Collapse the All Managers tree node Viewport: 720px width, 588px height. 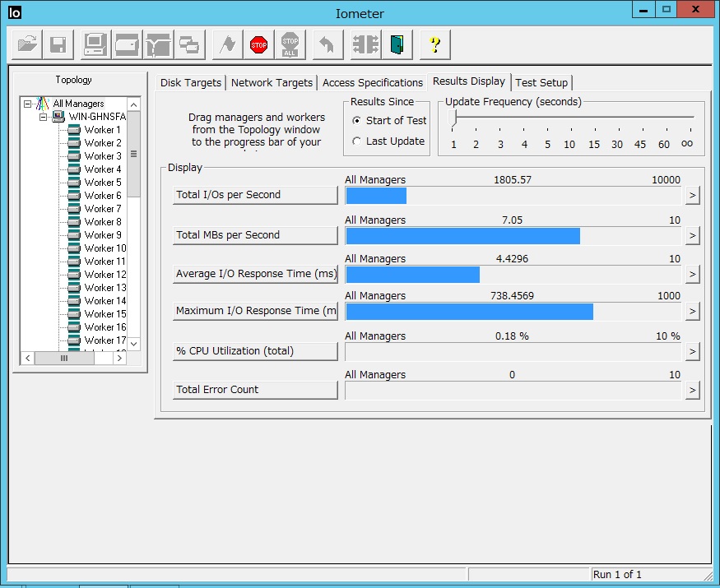[28, 104]
